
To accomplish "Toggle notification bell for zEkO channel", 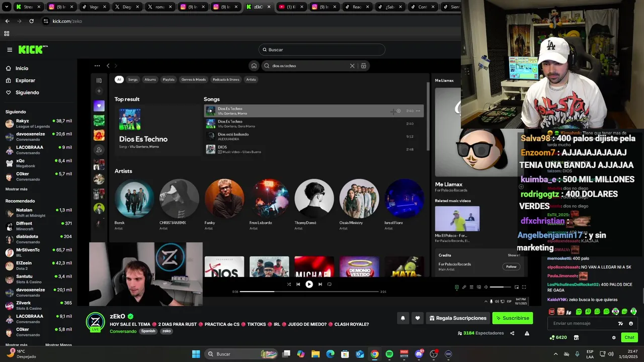I will 403,318.
